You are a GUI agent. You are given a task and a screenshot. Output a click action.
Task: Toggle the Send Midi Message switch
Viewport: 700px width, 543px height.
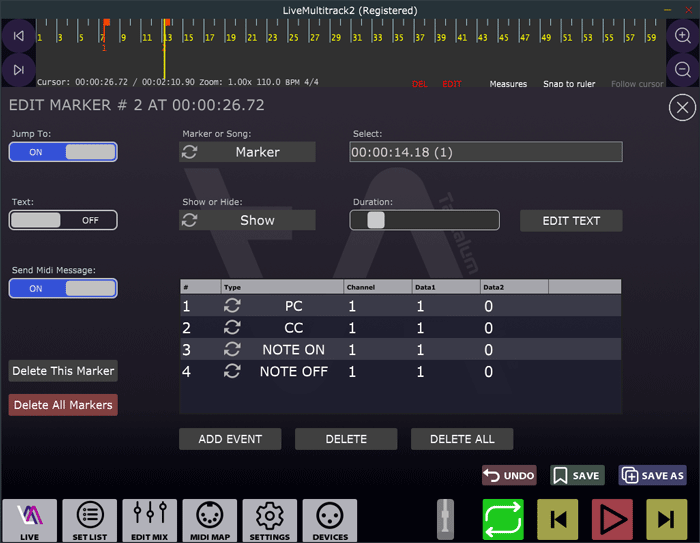(x=63, y=288)
